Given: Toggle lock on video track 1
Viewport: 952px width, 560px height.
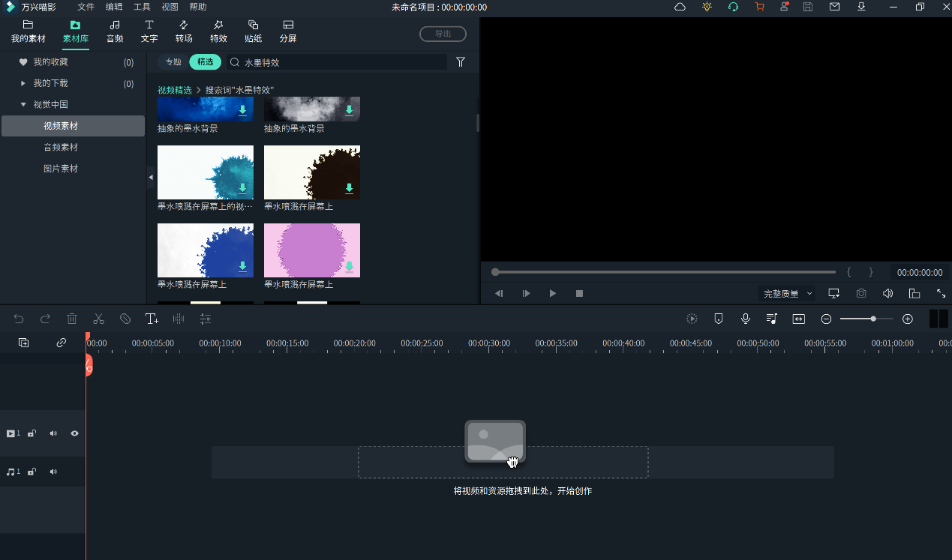Looking at the screenshot, I should tap(32, 433).
